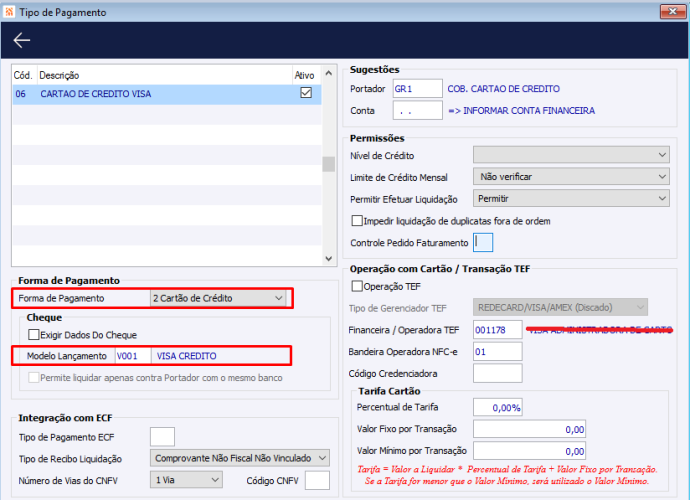Screen dimensions: 690x500
Task: Click the Valor Mínimo por Transação field
Action: click(x=529, y=451)
